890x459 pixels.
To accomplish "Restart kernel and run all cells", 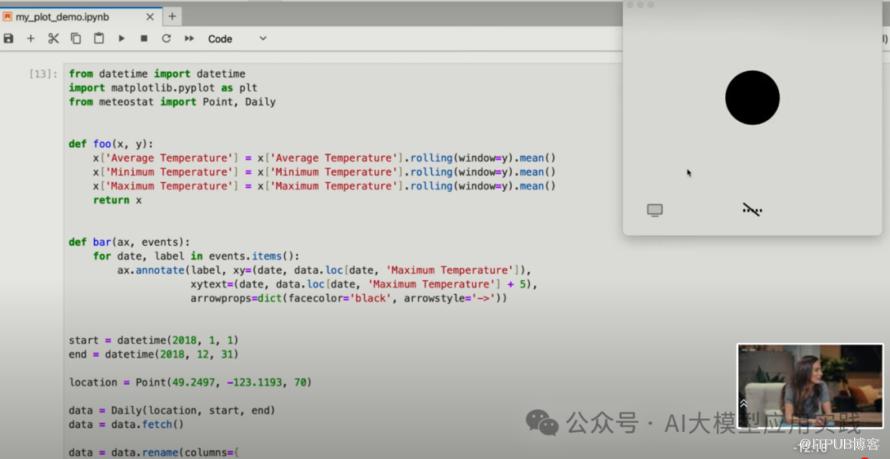I will [x=189, y=39].
